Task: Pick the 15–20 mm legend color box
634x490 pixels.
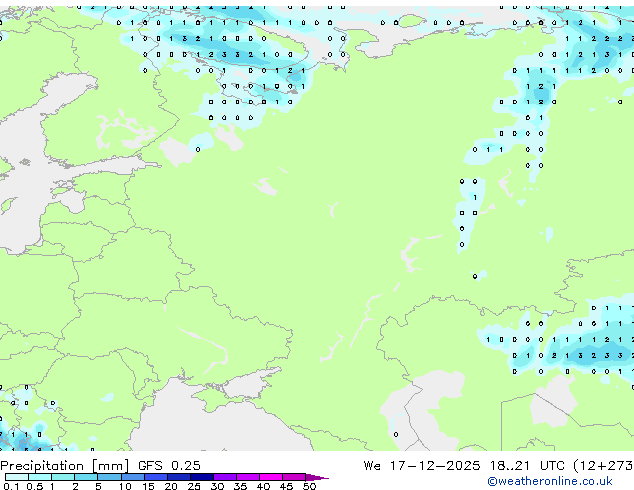Action: tap(156, 477)
